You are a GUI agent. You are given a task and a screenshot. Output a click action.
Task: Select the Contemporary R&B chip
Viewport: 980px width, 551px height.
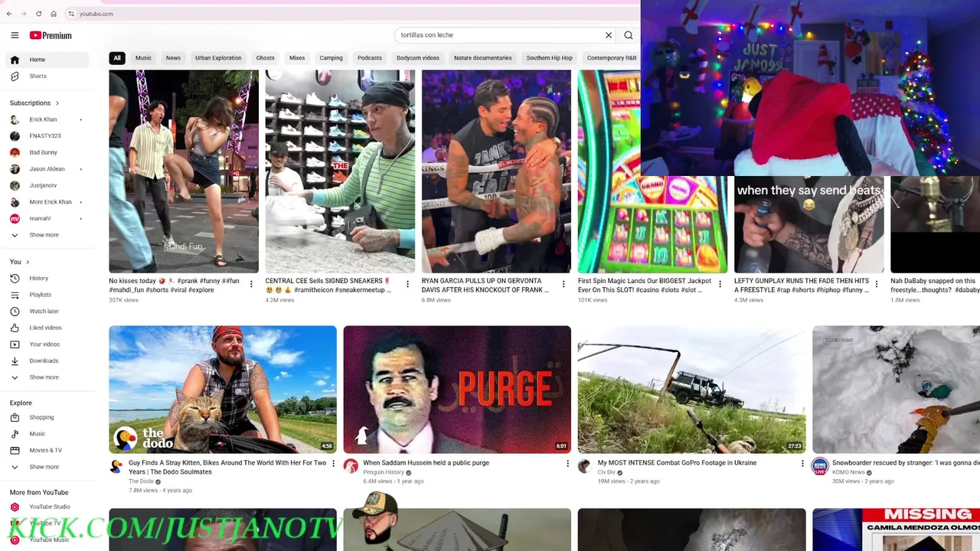pos(611,58)
